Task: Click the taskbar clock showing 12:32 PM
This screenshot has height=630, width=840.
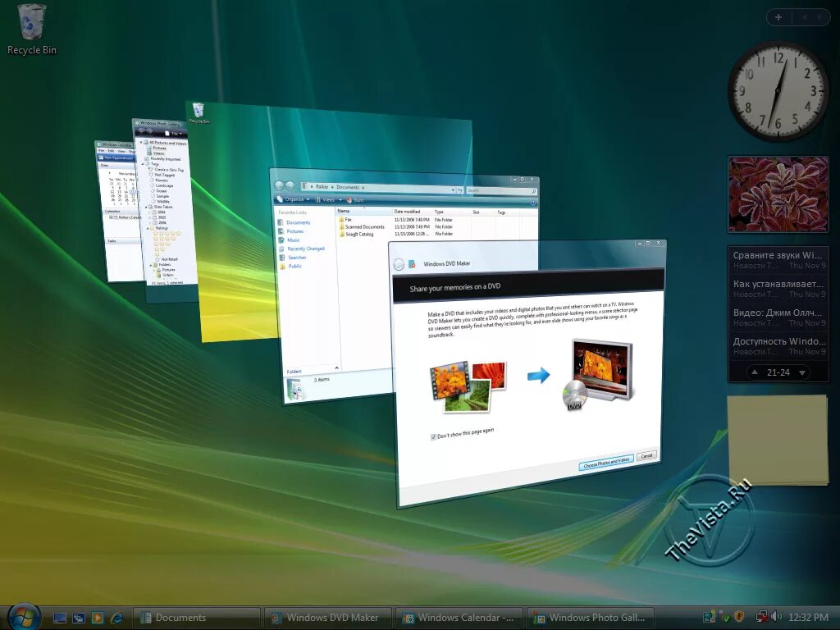Action: tap(808, 618)
